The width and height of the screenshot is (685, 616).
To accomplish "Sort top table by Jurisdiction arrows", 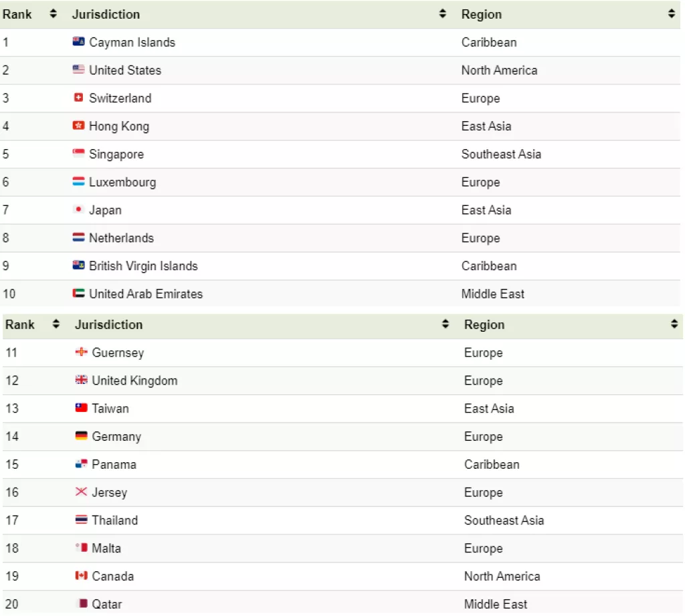I will 442,14.
